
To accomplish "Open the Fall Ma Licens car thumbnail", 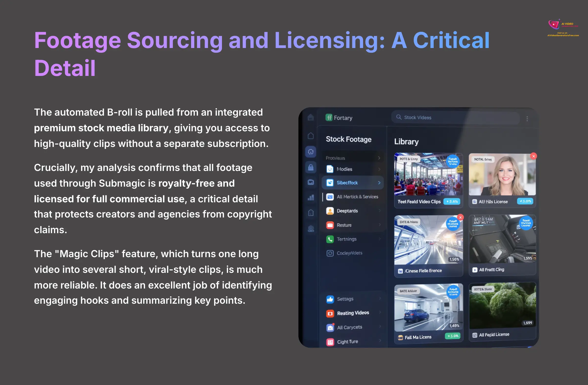I will (x=429, y=307).
